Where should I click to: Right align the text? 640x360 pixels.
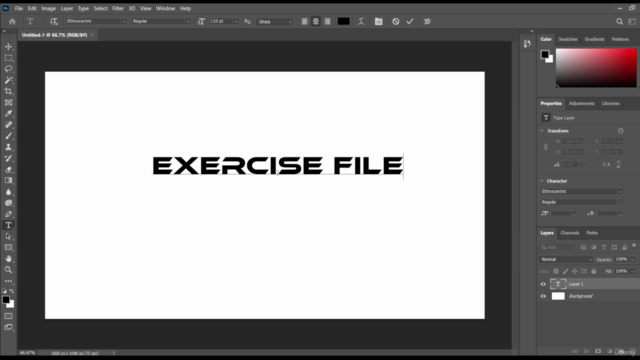point(327,22)
